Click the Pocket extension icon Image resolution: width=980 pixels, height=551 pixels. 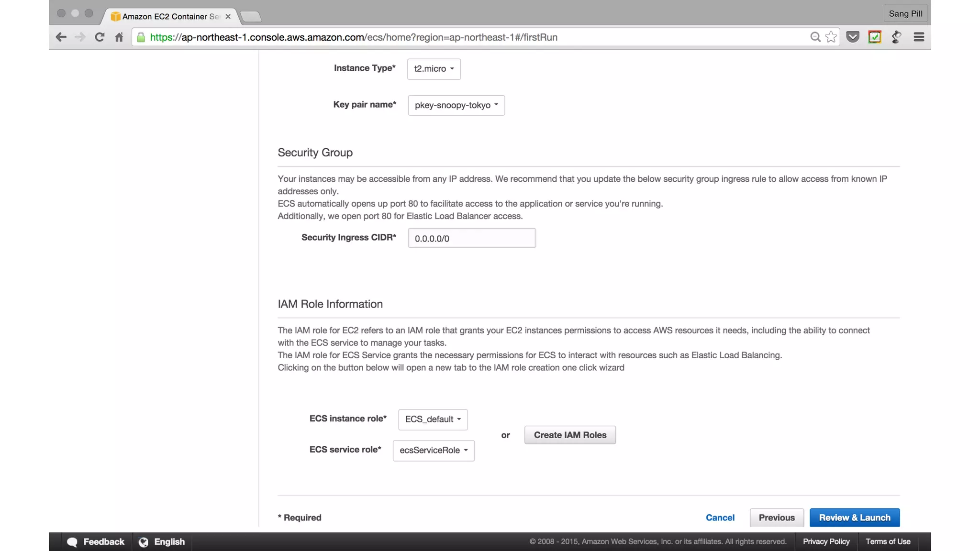[x=853, y=37]
